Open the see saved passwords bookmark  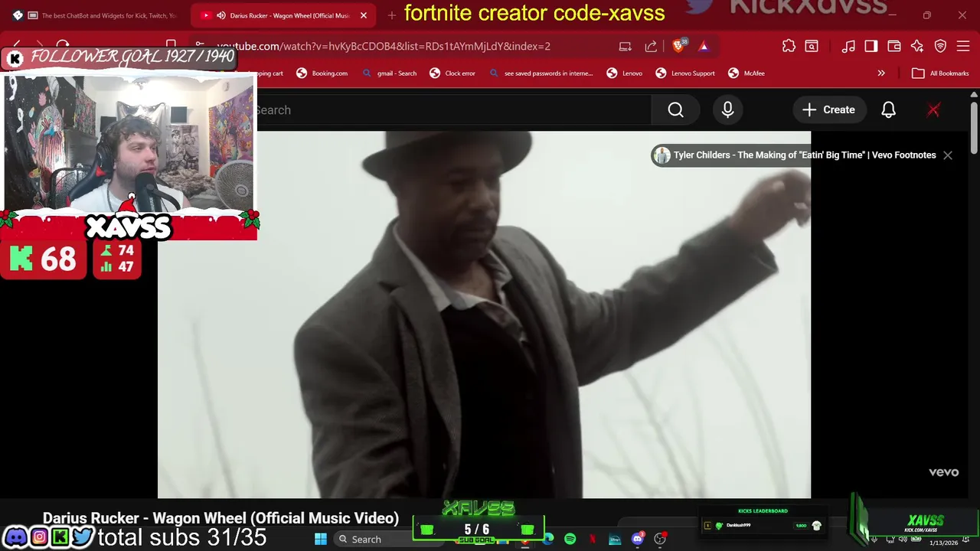tap(541, 73)
